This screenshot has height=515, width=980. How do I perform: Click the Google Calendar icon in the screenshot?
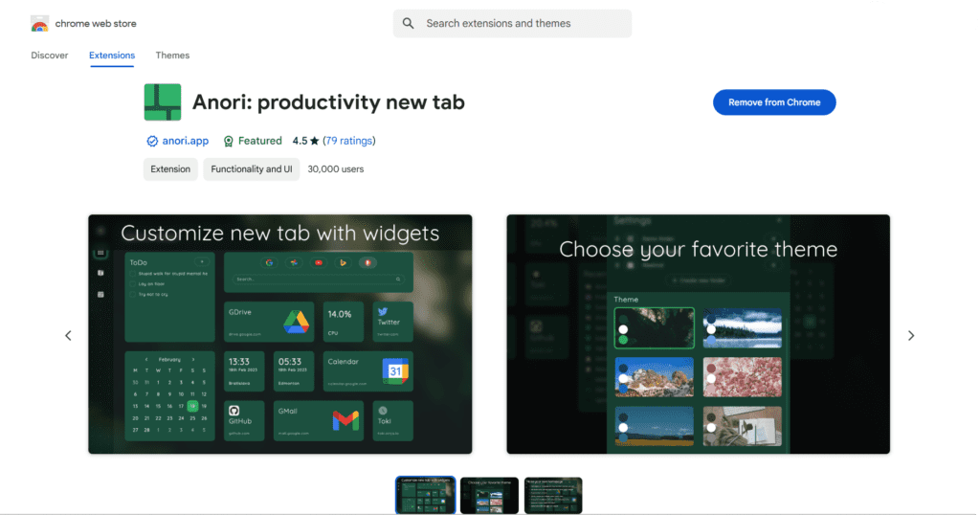coord(395,370)
